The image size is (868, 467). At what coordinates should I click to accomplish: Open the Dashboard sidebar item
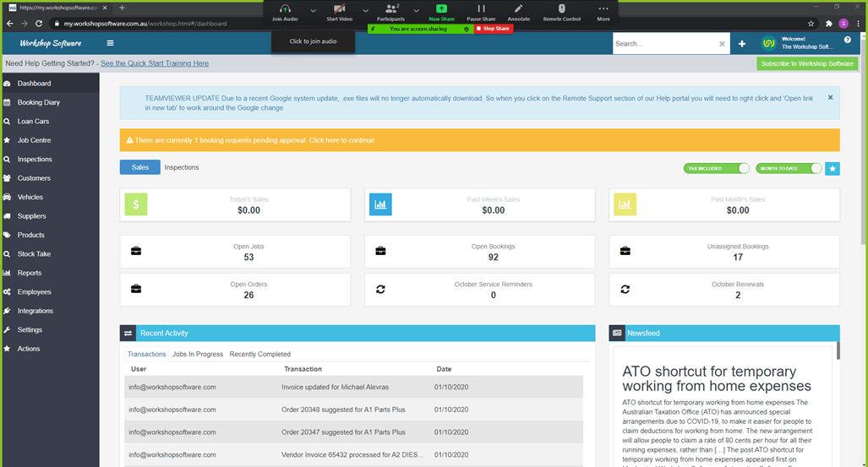coord(51,84)
